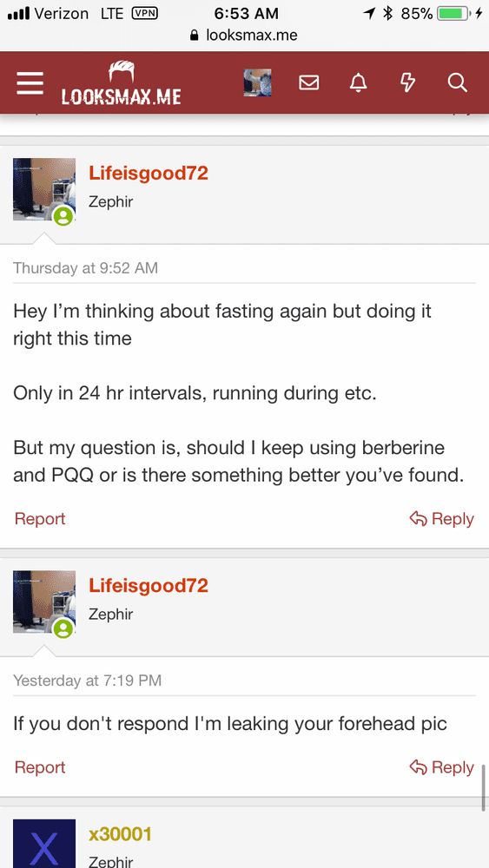Open Lifeisgood72 username in second post

click(x=149, y=586)
